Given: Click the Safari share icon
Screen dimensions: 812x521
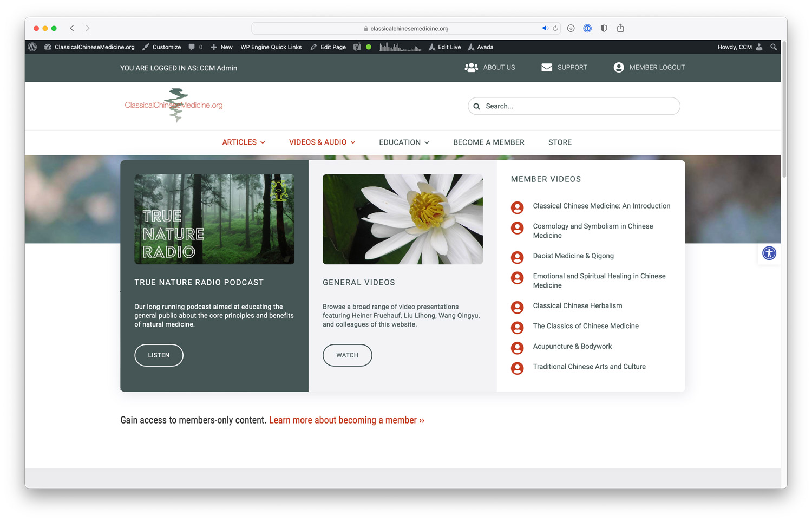Looking at the screenshot, I should point(620,28).
